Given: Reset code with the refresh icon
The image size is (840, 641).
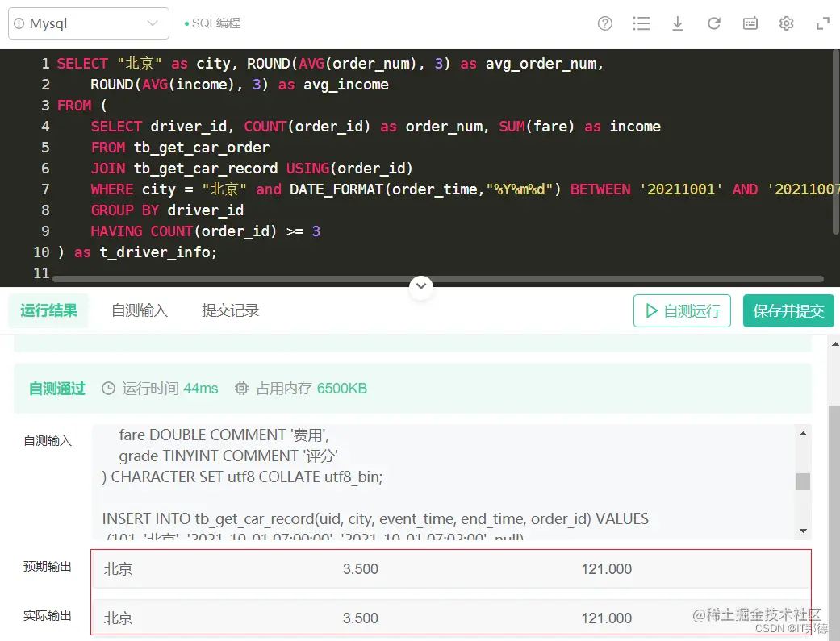Looking at the screenshot, I should coord(714,23).
